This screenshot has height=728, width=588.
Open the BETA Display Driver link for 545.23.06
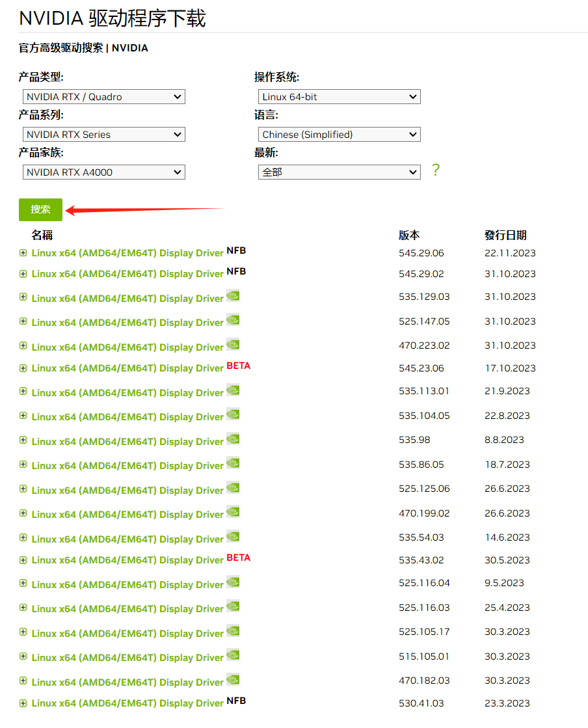pos(127,368)
